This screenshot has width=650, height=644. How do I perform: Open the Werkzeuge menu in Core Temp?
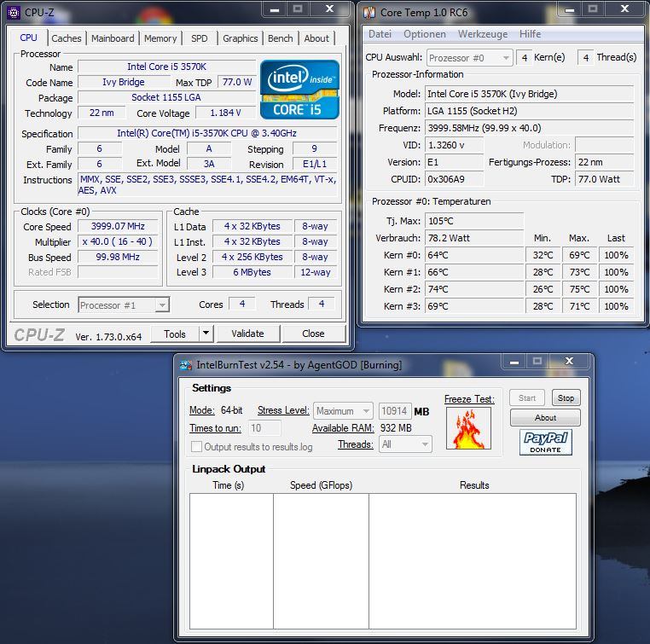tap(483, 34)
